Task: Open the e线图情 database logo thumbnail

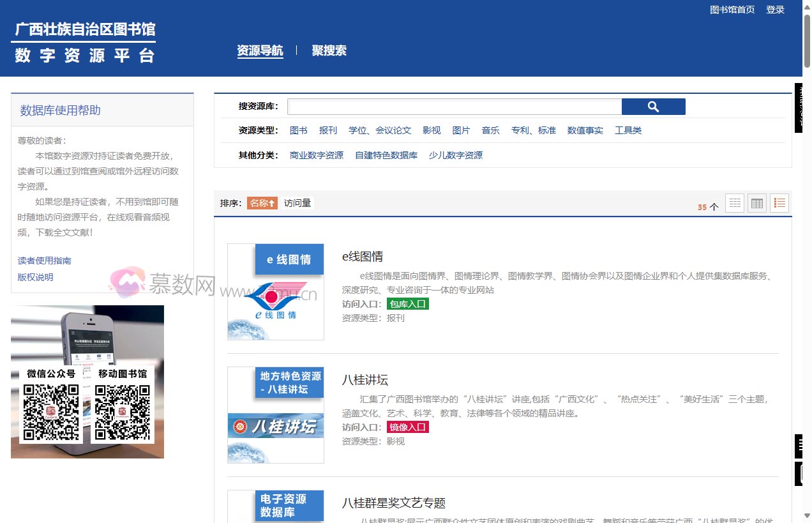Action: pyautogui.click(x=275, y=291)
